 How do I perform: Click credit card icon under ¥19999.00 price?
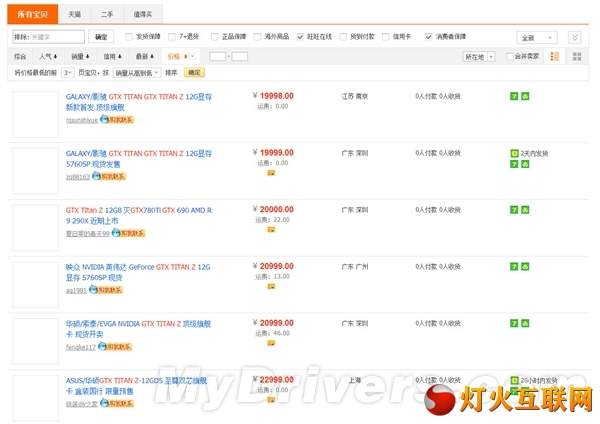click(271, 173)
